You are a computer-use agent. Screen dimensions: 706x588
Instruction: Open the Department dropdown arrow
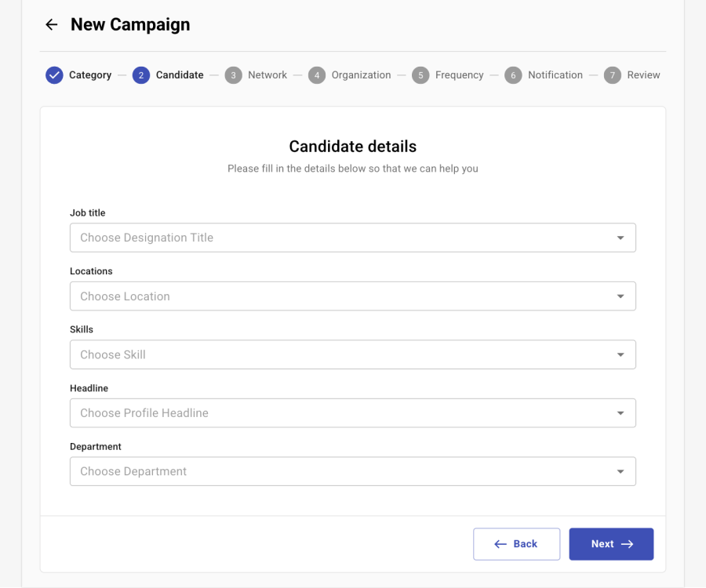[x=620, y=471]
